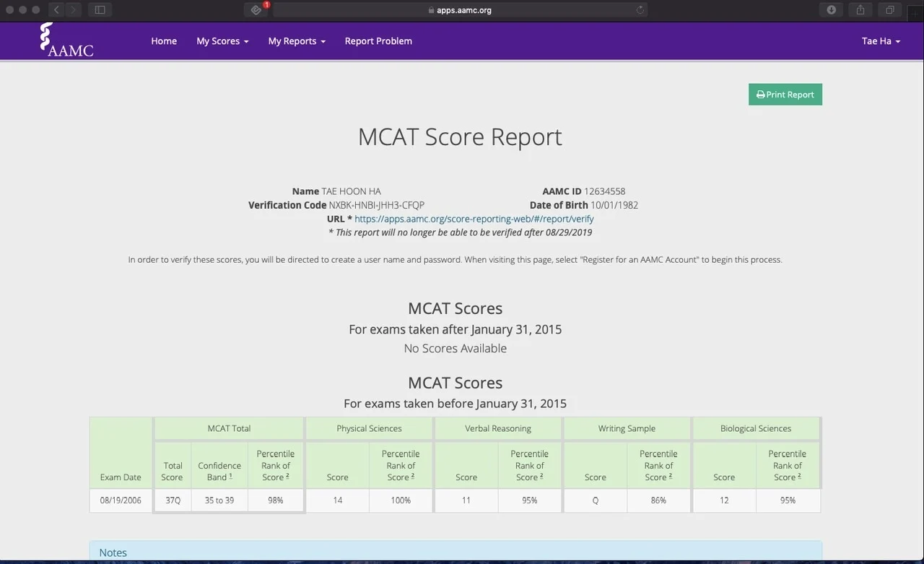Click the address bar showing apps.aamc.org
Image resolution: width=924 pixels, height=564 pixels.
pos(460,10)
